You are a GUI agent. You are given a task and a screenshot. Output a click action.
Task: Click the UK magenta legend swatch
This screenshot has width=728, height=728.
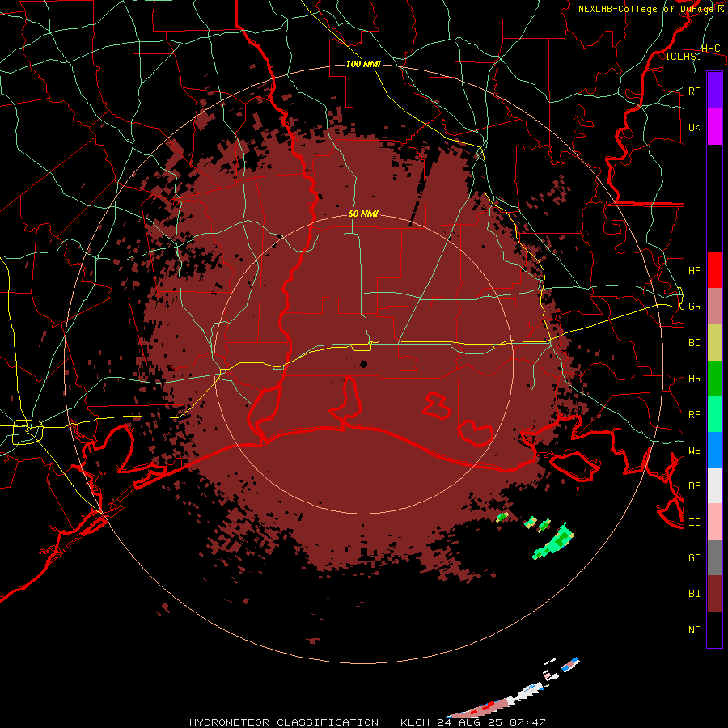tap(714, 127)
